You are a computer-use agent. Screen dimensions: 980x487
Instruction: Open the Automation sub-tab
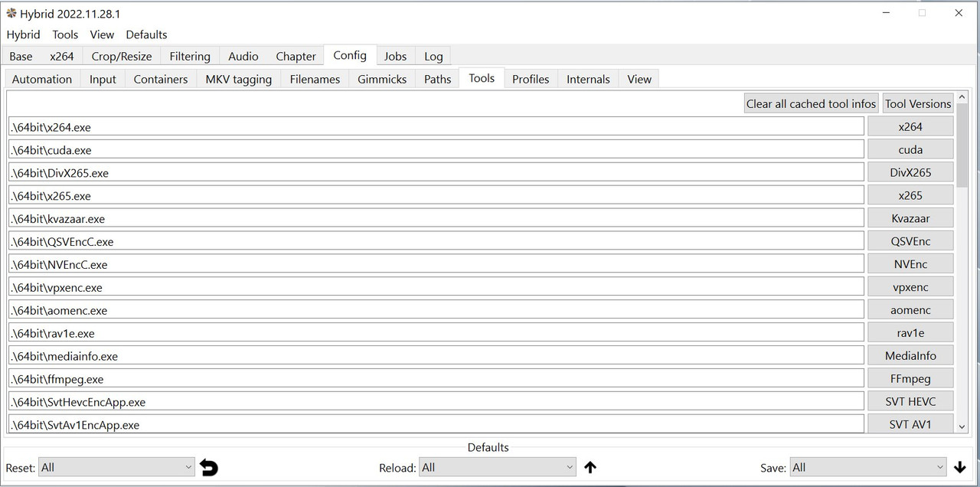42,79
